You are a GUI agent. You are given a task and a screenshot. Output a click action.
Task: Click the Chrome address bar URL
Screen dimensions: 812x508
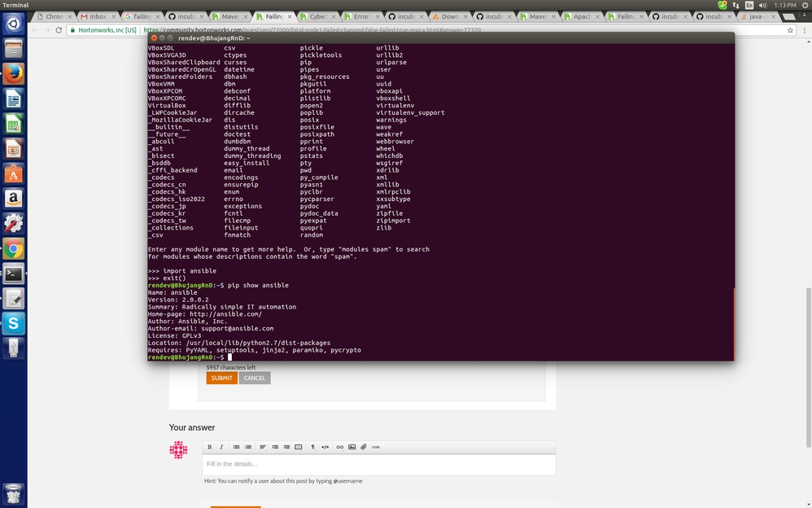pos(312,30)
